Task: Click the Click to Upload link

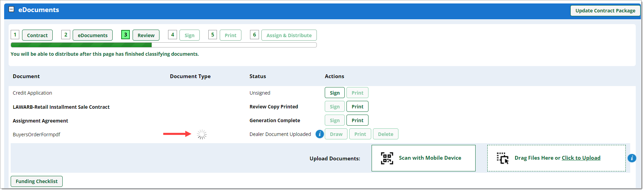Action: coord(581,158)
